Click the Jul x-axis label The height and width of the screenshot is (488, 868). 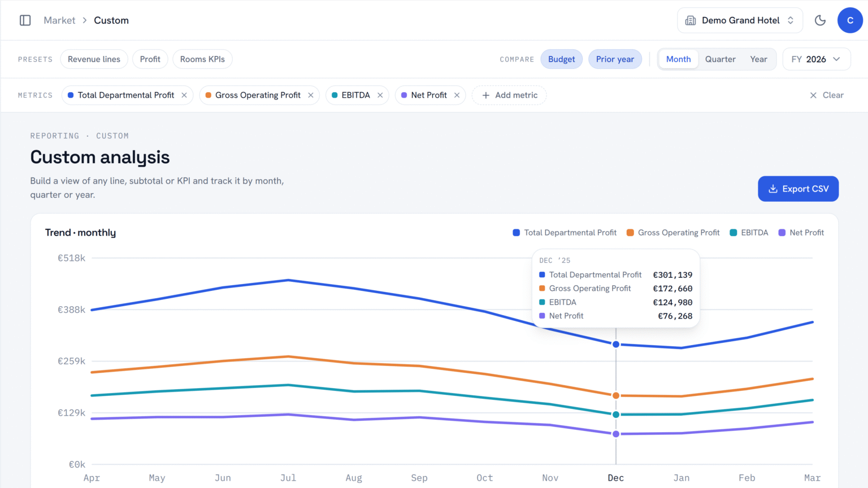288,478
